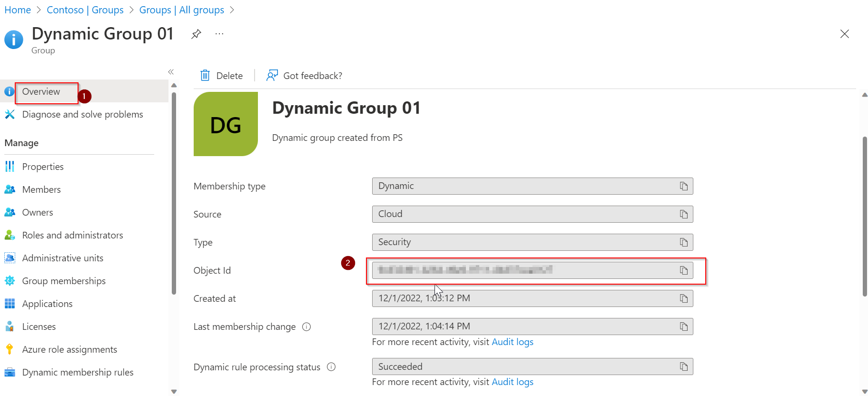Copy the Object Id to clipboard

coord(684,270)
